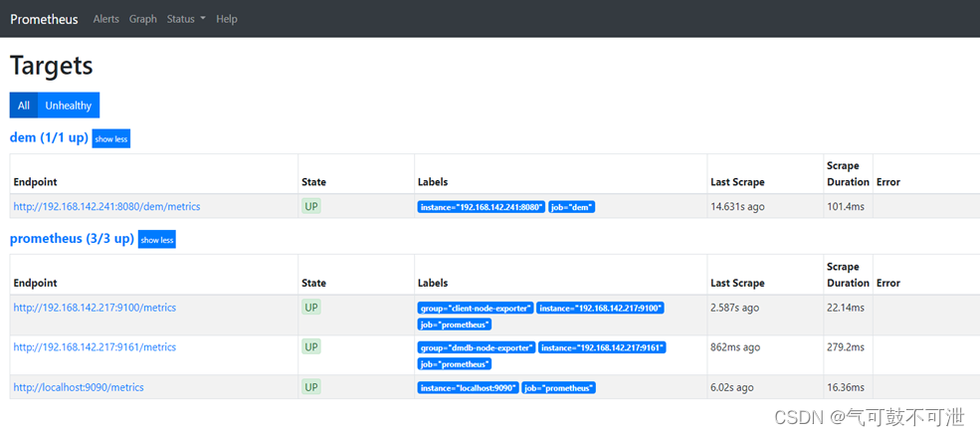The image size is (980, 436).
Task: Click UP badge in 192.168.142.217:9161 row
Action: (x=311, y=346)
